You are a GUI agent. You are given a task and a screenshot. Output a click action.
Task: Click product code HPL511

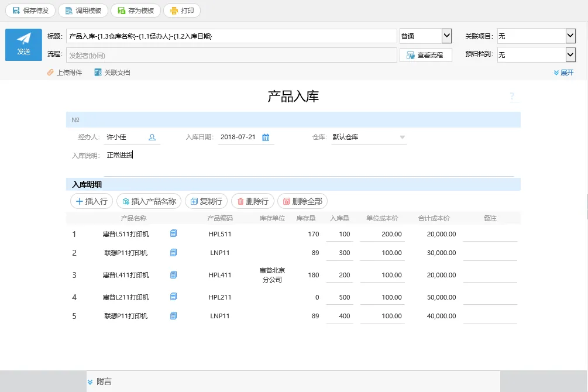220,234
